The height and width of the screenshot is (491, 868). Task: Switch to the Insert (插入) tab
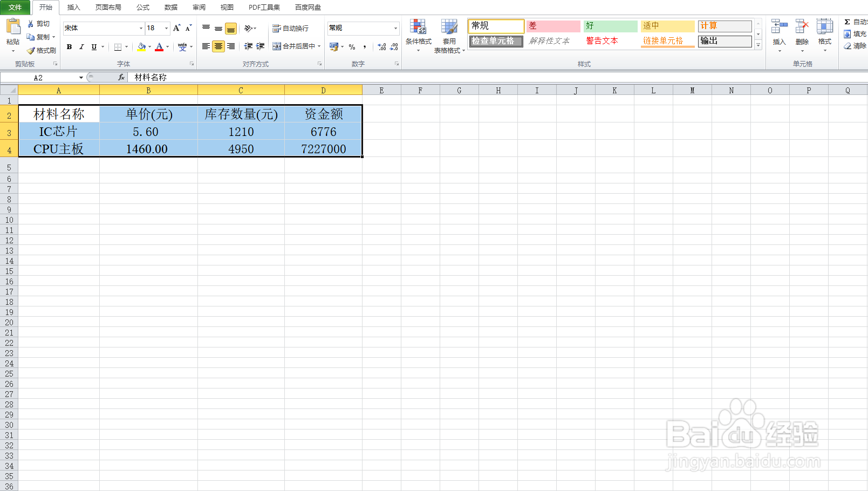click(x=73, y=8)
